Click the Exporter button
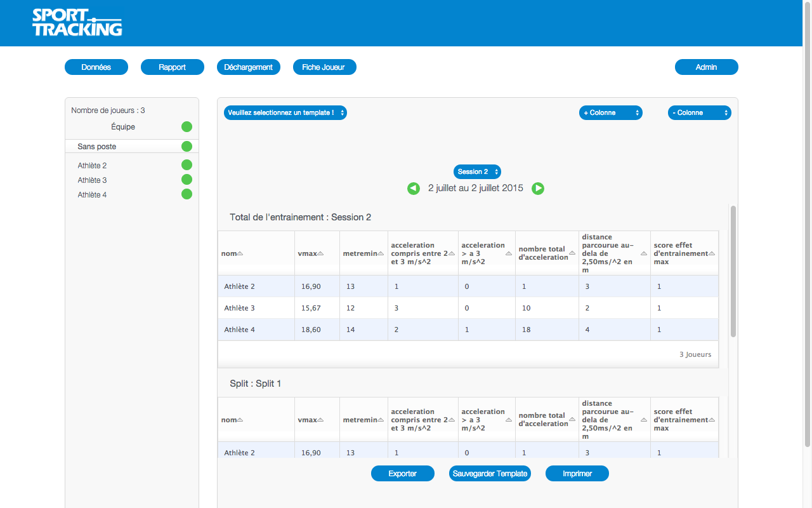The height and width of the screenshot is (508, 812). (x=403, y=474)
